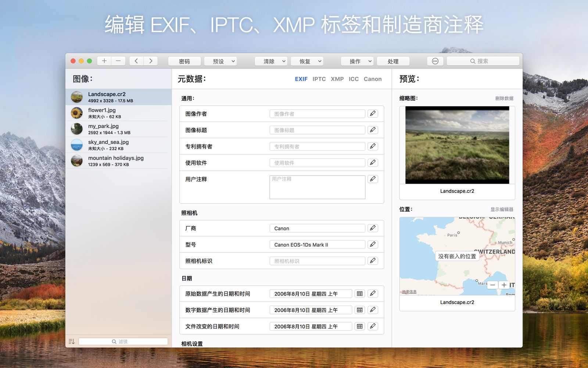The width and height of the screenshot is (588, 368).
Task: Go to next image with forward arrow
Action: coord(151,61)
